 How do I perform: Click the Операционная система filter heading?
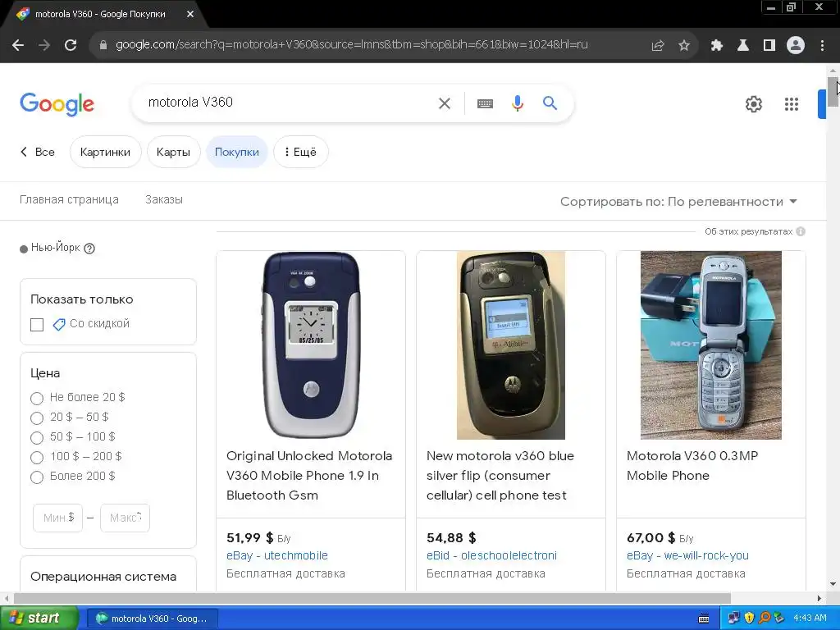coord(103,577)
